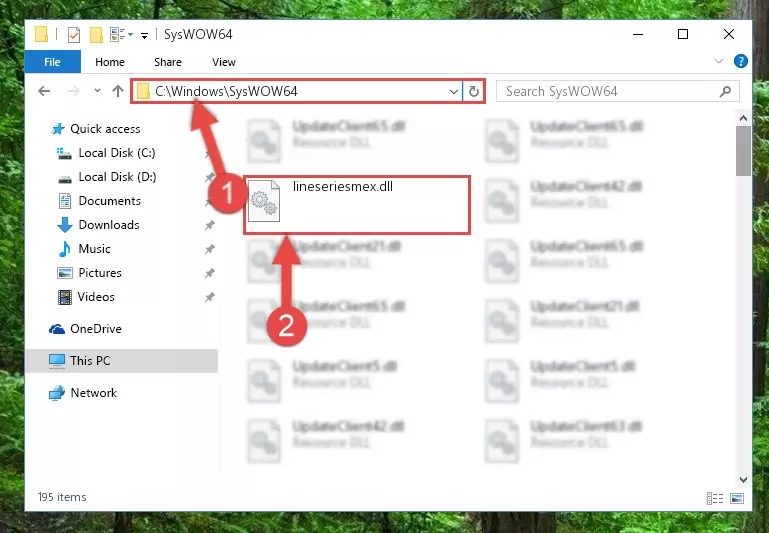Open Videos in the navigation pane
Viewport: 769px width, 533px height.
click(x=96, y=297)
